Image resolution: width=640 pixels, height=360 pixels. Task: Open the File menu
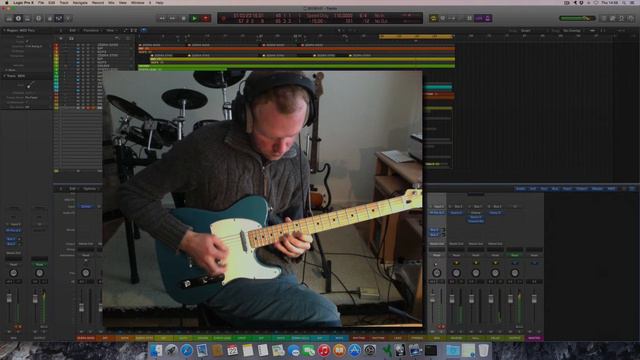[41, 2]
